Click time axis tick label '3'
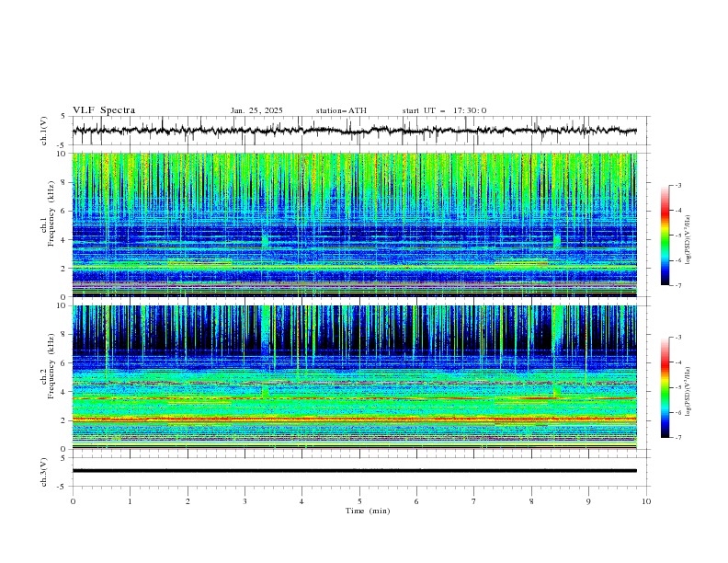The image size is (728, 563). (x=245, y=501)
